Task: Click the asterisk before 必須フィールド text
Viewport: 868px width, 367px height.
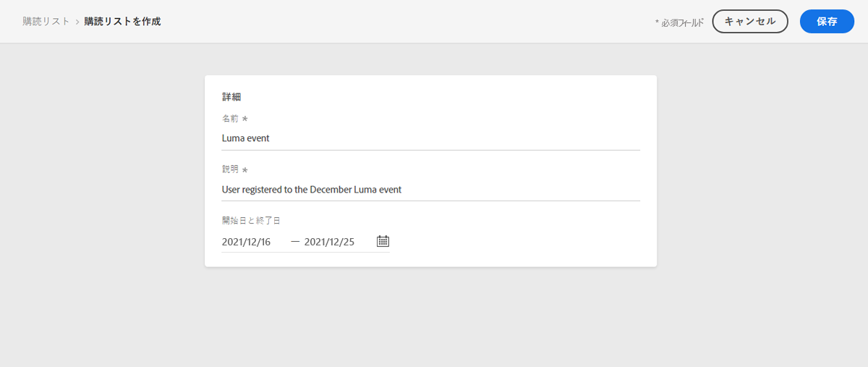Action: pos(658,22)
